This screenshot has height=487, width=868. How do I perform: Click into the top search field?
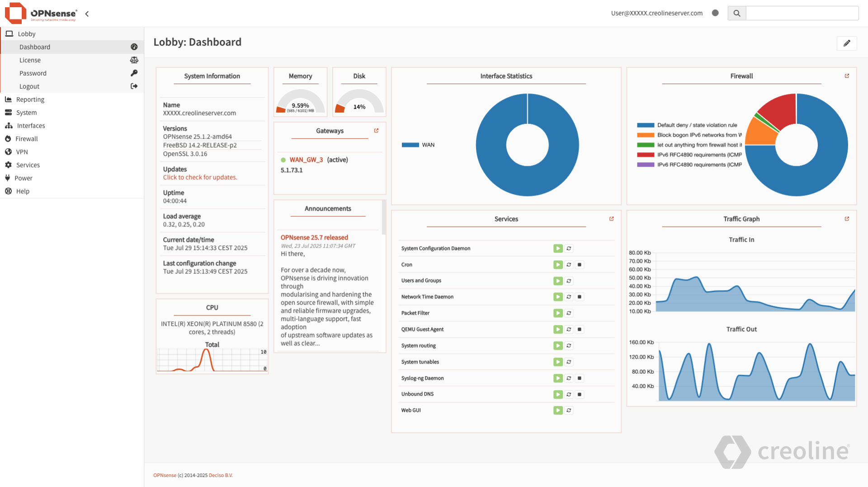click(x=802, y=13)
